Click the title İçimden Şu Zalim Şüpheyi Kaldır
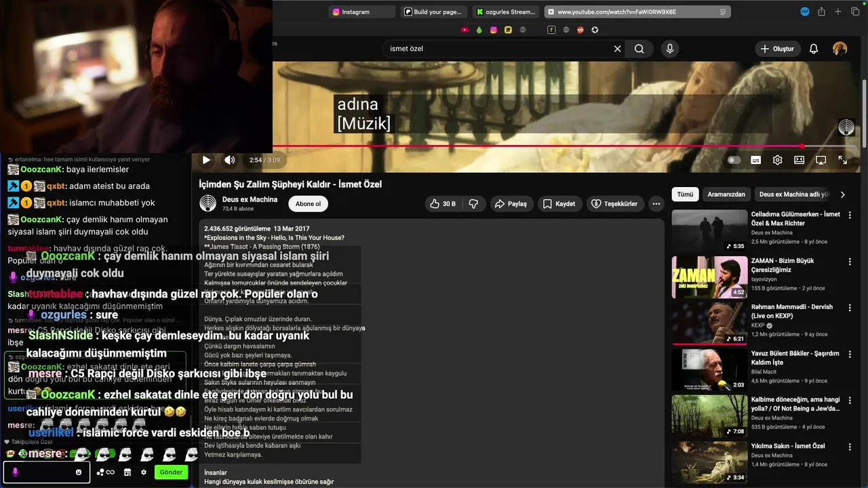The image size is (868, 488). (x=290, y=184)
